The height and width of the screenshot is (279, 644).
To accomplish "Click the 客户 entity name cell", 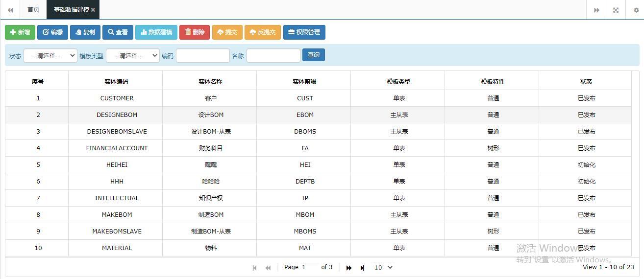I will [211, 98].
